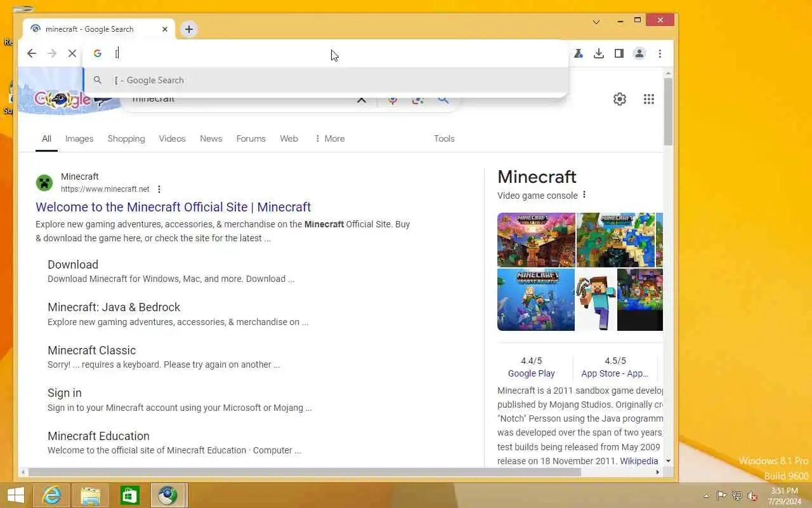Open more options beside 'Video game console'
812x508 pixels.
584,195
